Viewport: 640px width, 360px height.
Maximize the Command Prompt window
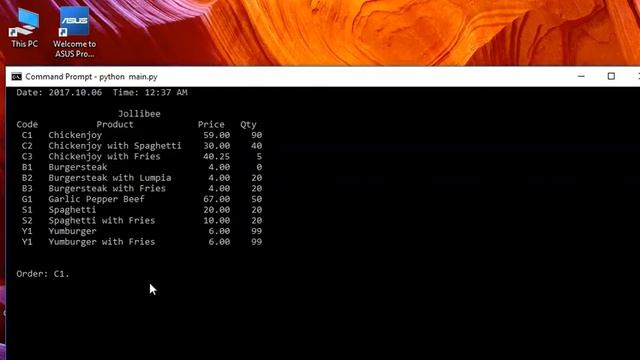pyautogui.click(x=611, y=76)
